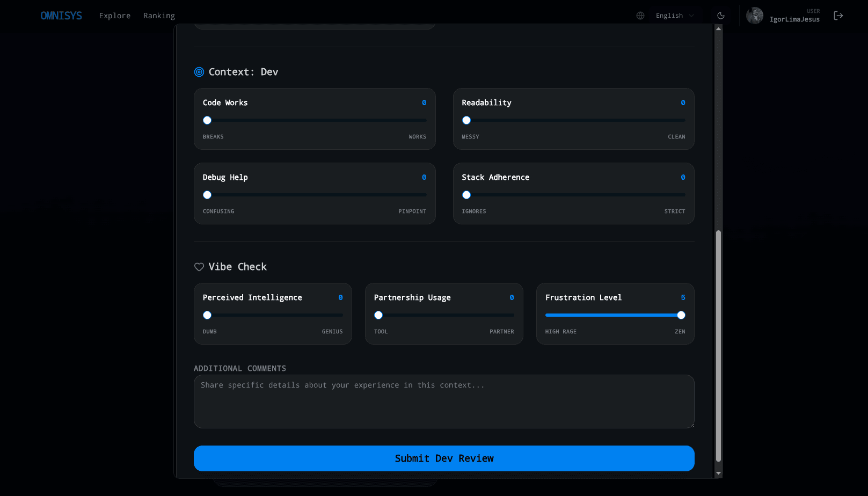Click the heart icon beside Vibe Check
This screenshot has width=868, height=496.
199,267
